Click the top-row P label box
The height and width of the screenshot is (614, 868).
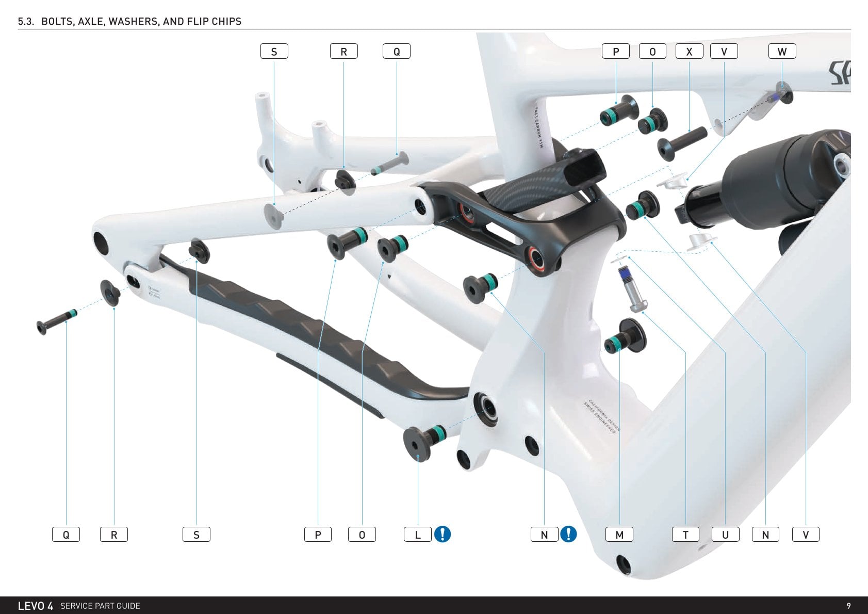pos(616,52)
